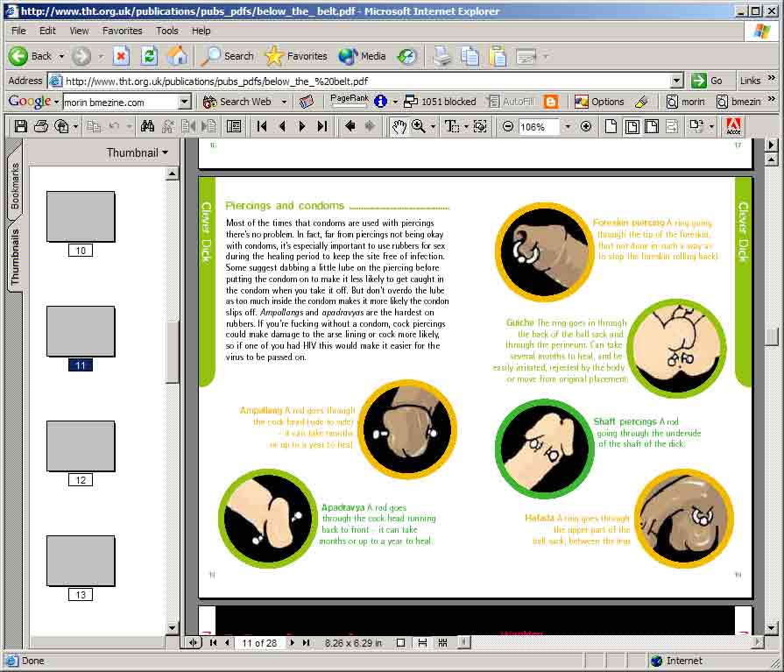Go to first page using toolbar icon
Screen dimensions: 784x672
[262, 126]
